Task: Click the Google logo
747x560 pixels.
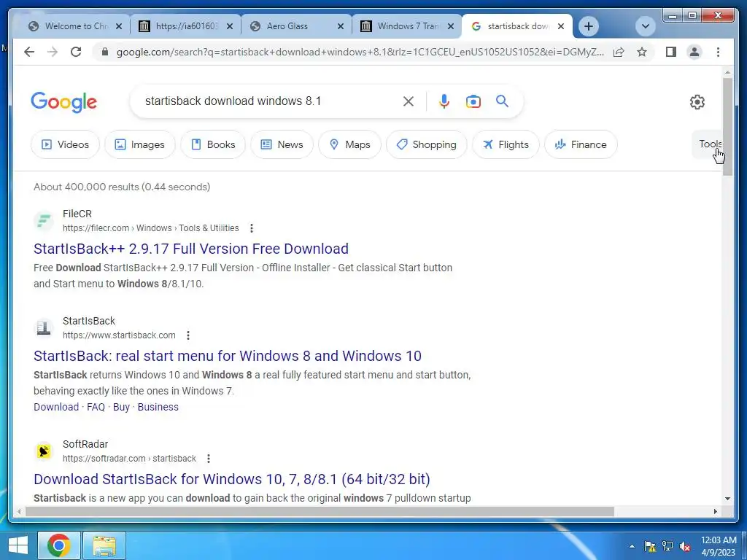Action: pos(64,102)
